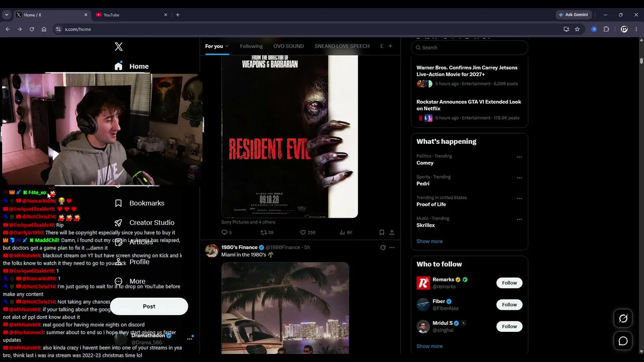Open more options for Proof of Life trend
Viewport: 644px width, 362px height.
[519, 199]
